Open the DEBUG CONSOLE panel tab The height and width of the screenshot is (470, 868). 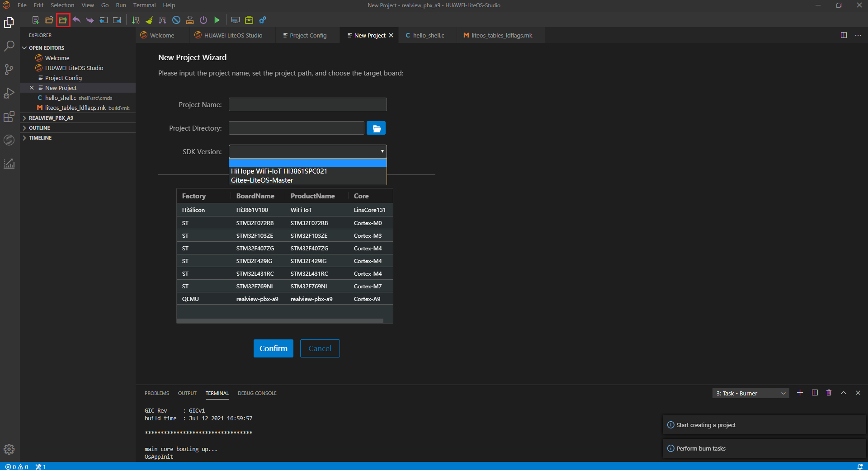pos(257,393)
